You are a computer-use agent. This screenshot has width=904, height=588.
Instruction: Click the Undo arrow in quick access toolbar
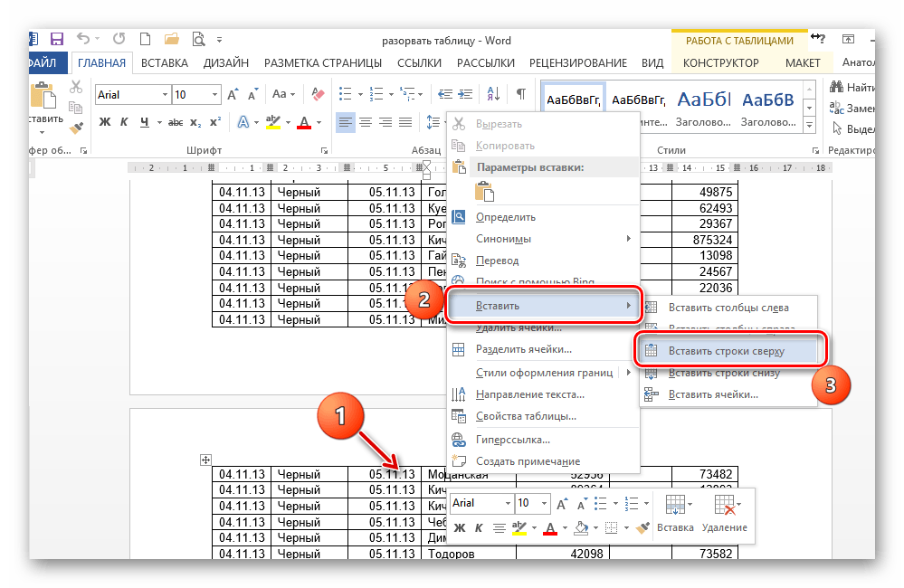point(83,39)
